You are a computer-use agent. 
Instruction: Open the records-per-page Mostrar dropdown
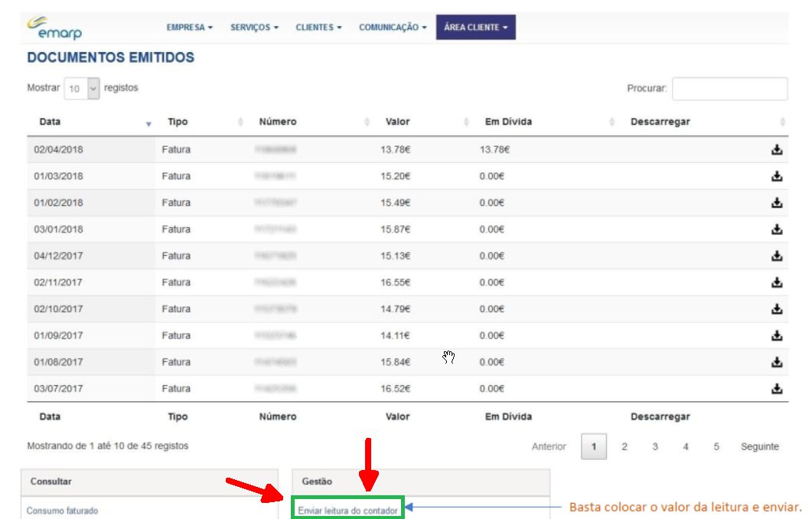pyautogui.click(x=82, y=88)
